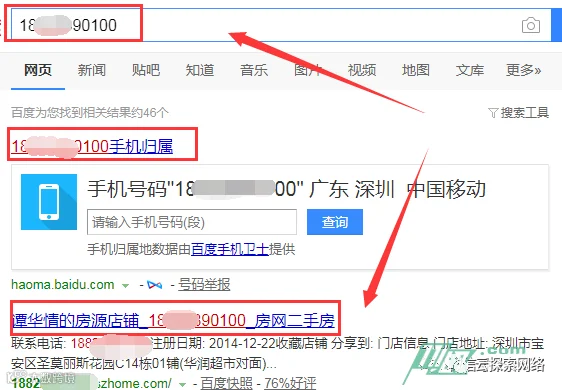Click the blue bow-tie icon near 号码举报
Viewport: 562px width, 390px height.
pyautogui.click(x=154, y=285)
